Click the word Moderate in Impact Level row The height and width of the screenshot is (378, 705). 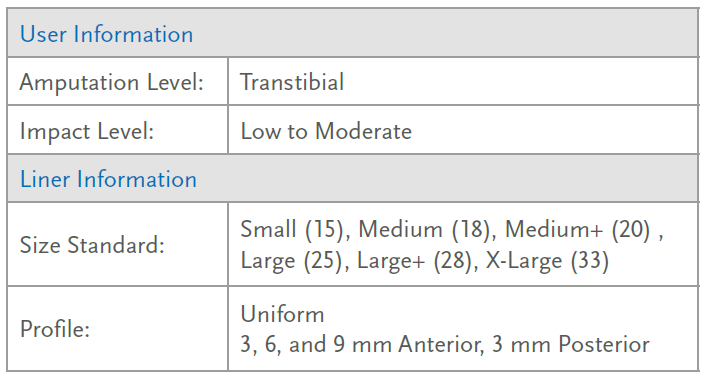click(363, 131)
